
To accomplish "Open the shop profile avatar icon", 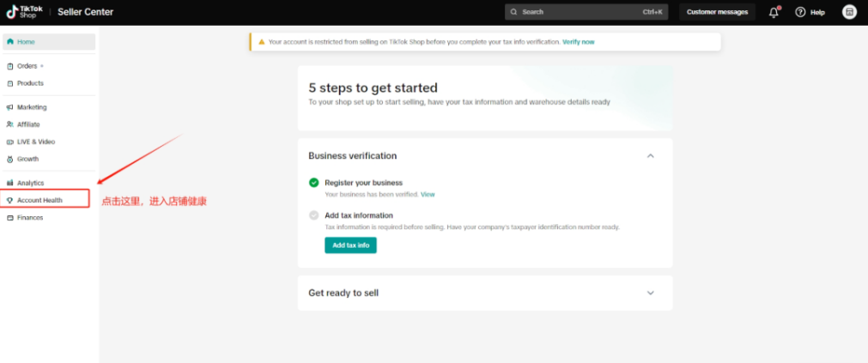I will coord(849,12).
